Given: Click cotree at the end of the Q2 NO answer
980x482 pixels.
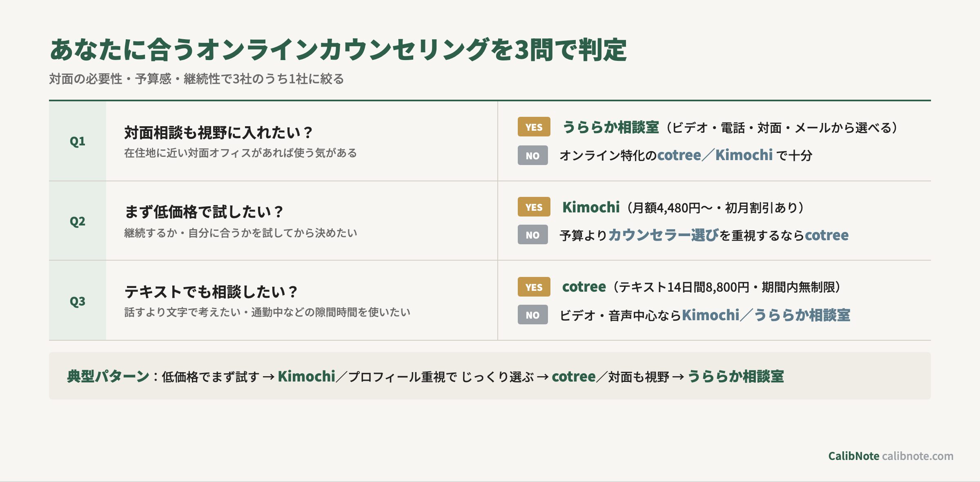Looking at the screenshot, I should (x=826, y=235).
